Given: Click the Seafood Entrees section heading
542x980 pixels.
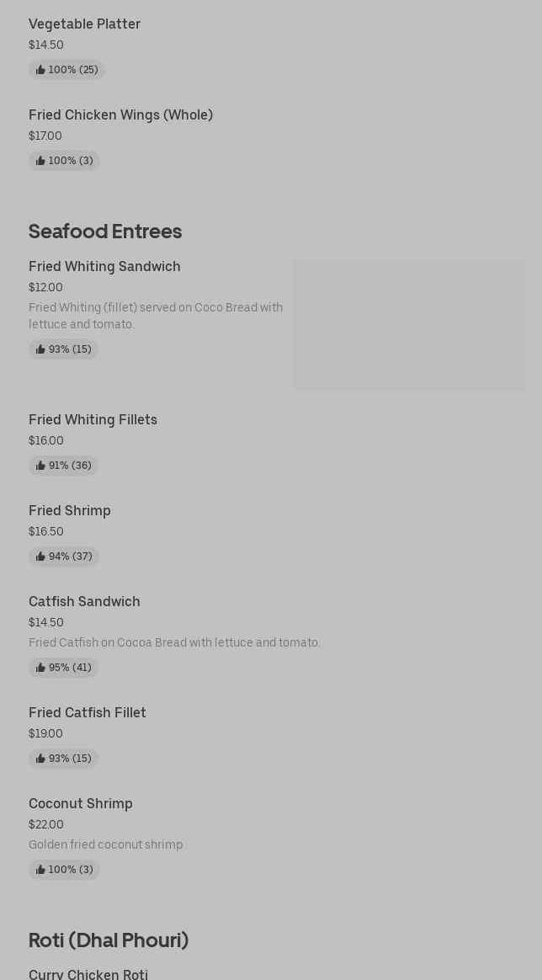Looking at the screenshot, I should (105, 232).
